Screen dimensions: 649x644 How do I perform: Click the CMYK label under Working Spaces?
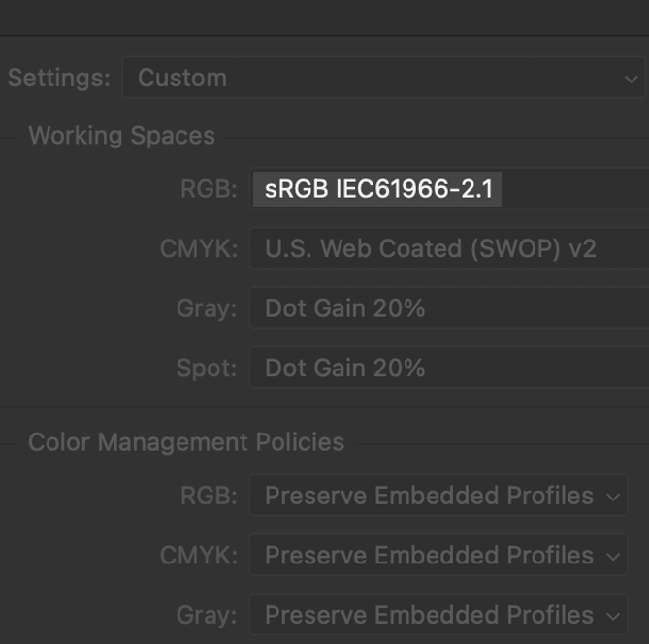click(x=199, y=249)
